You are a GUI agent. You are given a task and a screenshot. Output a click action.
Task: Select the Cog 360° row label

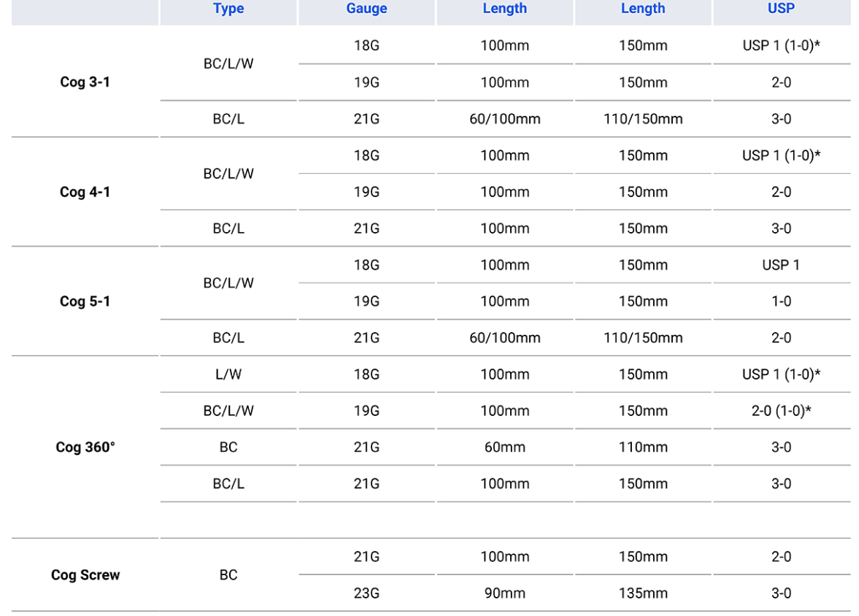click(x=85, y=447)
